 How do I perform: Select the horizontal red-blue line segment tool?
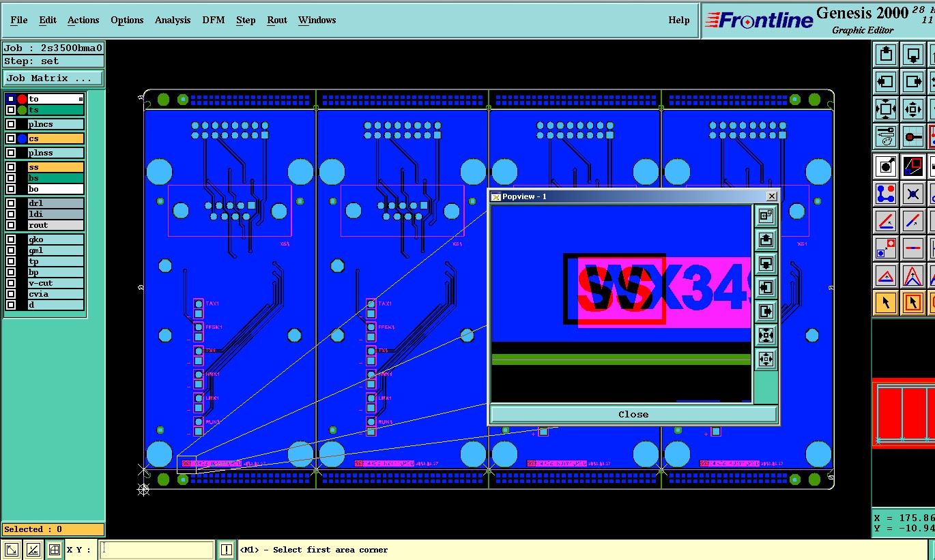[913, 248]
